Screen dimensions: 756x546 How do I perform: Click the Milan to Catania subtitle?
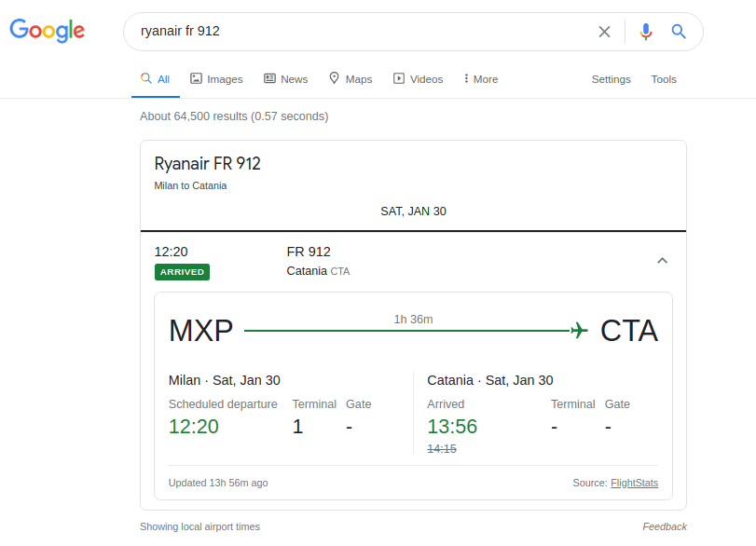click(x=190, y=185)
